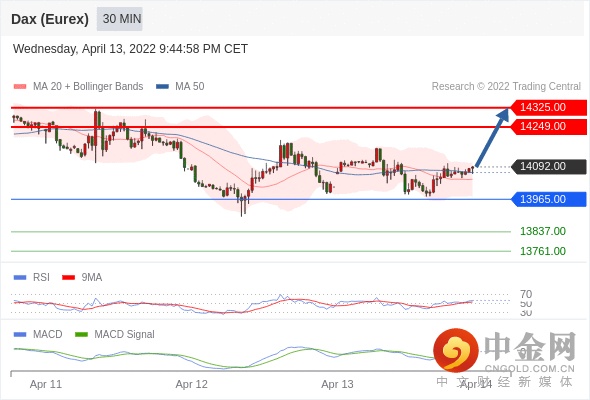Toggle the RSI legend marker
Viewport: 590px width, 400px height.
tap(20, 278)
